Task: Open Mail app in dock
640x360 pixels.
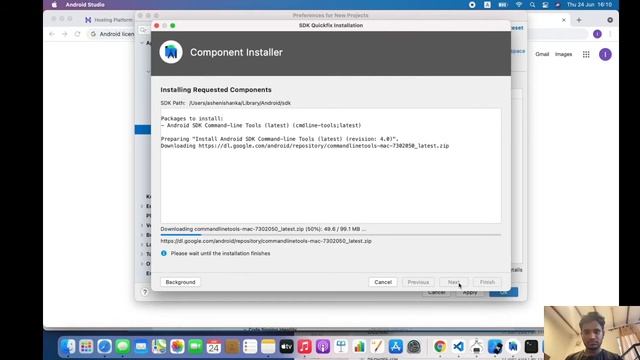Action: pos(141,347)
